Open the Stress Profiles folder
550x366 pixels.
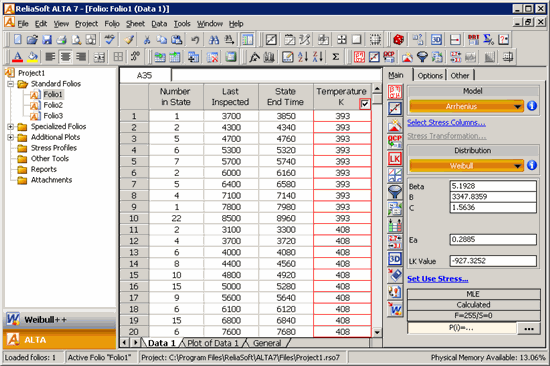tap(54, 148)
